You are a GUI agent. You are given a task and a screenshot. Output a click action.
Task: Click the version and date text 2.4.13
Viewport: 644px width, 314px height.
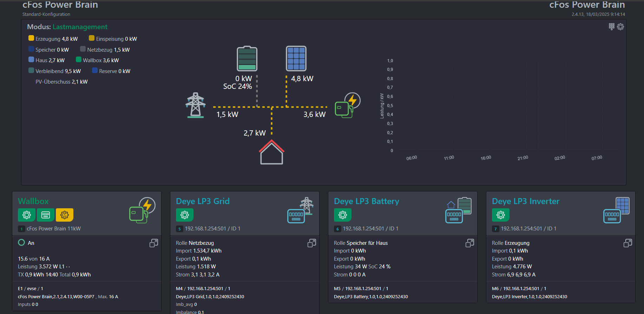tap(598, 14)
